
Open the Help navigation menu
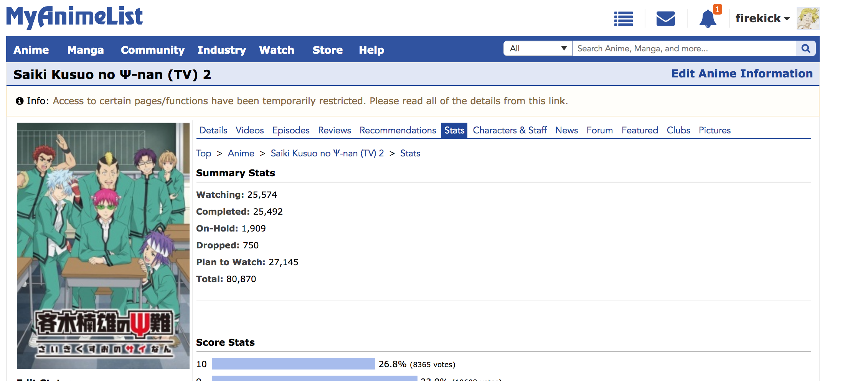pos(371,50)
